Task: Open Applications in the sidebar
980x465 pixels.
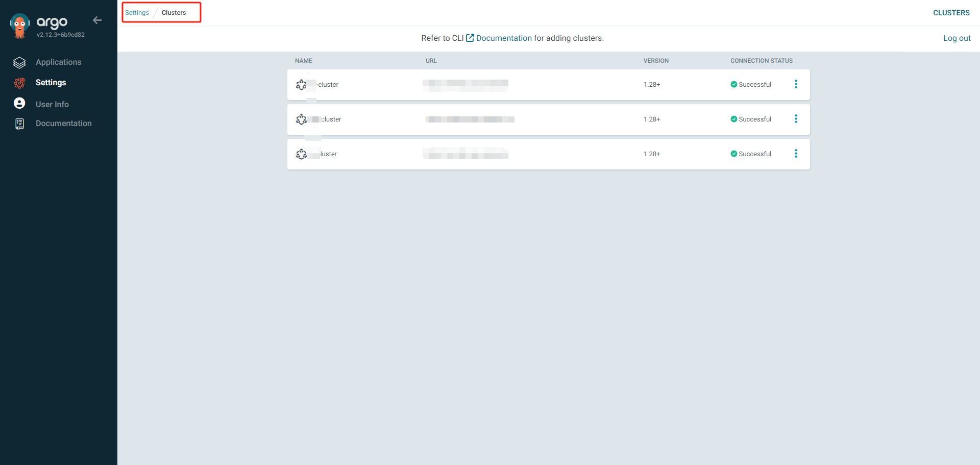Action: (x=58, y=62)
